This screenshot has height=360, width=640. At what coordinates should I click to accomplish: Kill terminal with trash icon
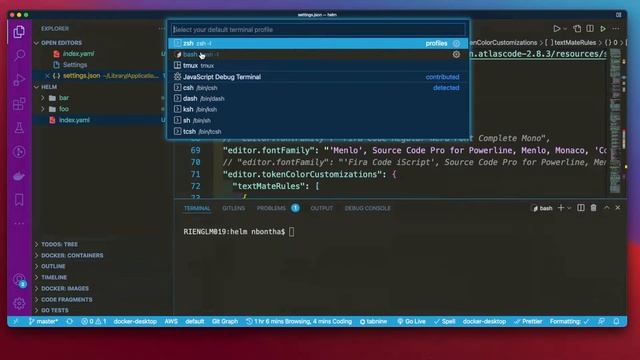[x=593, y=208]
